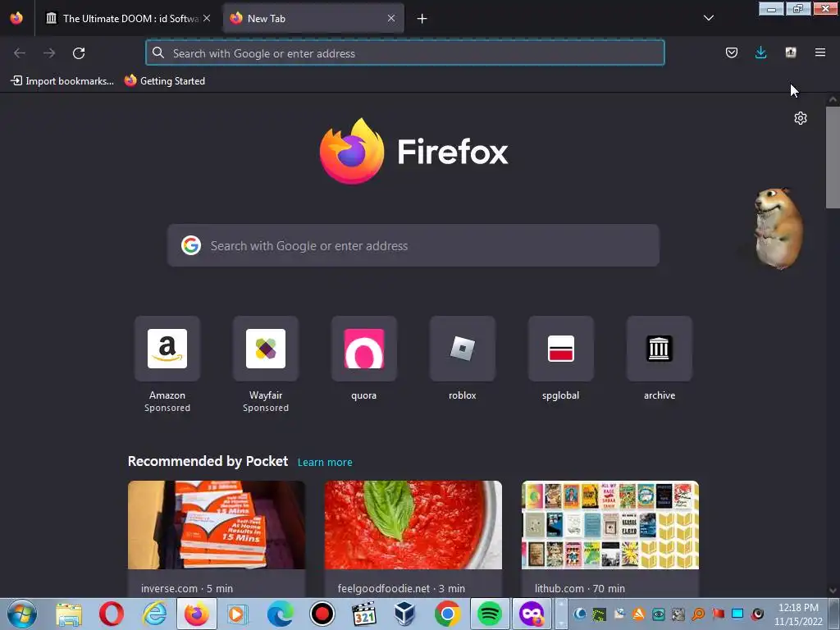Viewport: 840px width, 630px height.
Task: Open Media Player Classic 321 icon
Action: point(363,614)
